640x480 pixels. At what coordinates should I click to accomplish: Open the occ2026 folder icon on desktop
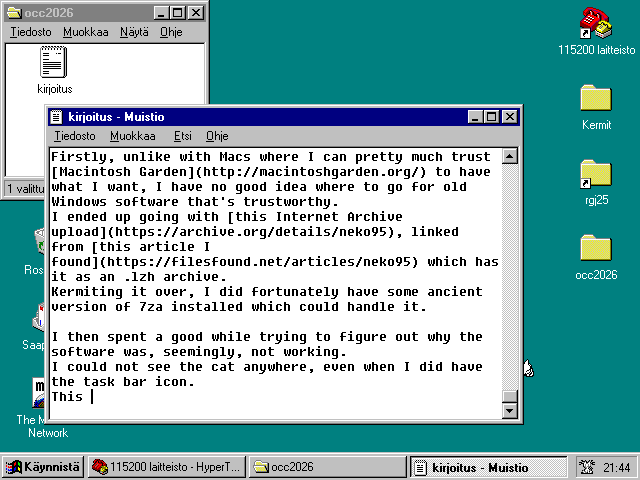pos(596,257)
